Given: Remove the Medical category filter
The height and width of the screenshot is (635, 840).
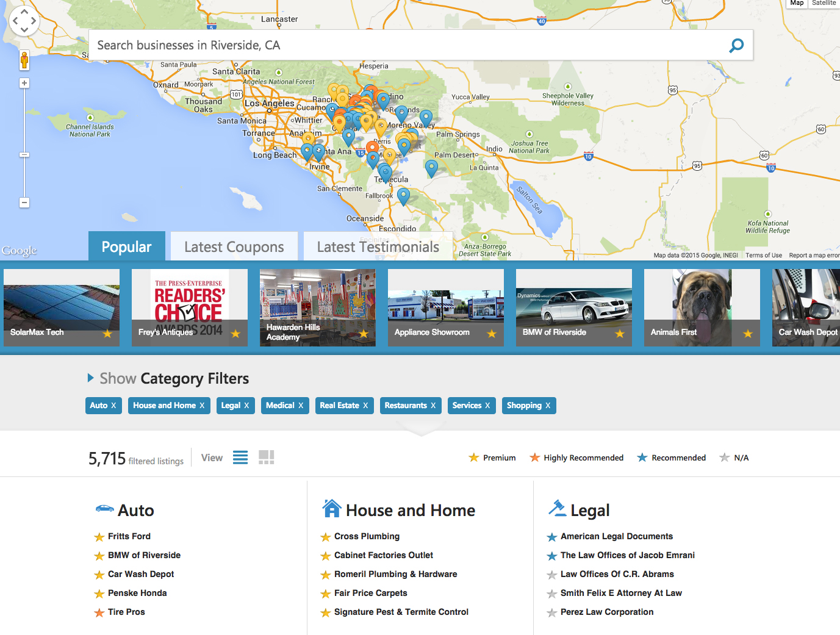Looking at the screenshot, I should [x=301, y=406].
